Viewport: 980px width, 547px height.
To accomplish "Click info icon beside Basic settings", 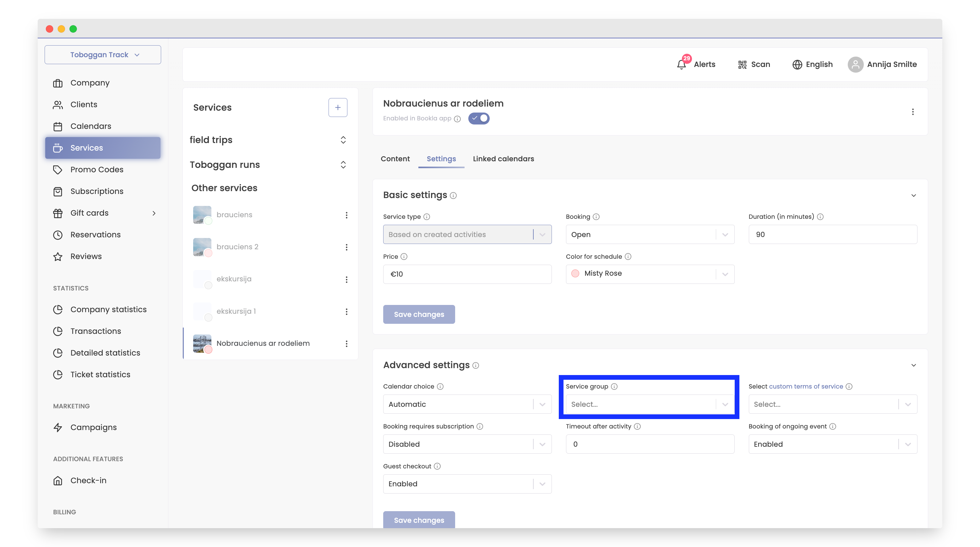I will pyautogui.click(x=453, y=195).
